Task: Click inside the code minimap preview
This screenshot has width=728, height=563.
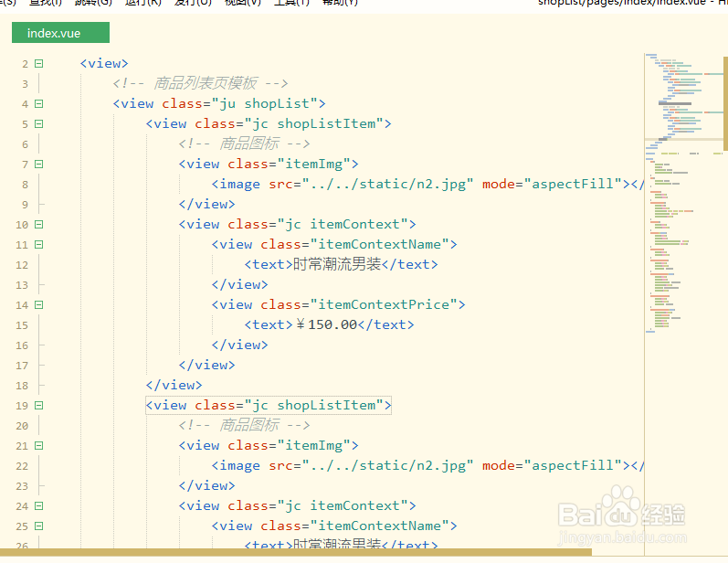Action: click(683, 195)
